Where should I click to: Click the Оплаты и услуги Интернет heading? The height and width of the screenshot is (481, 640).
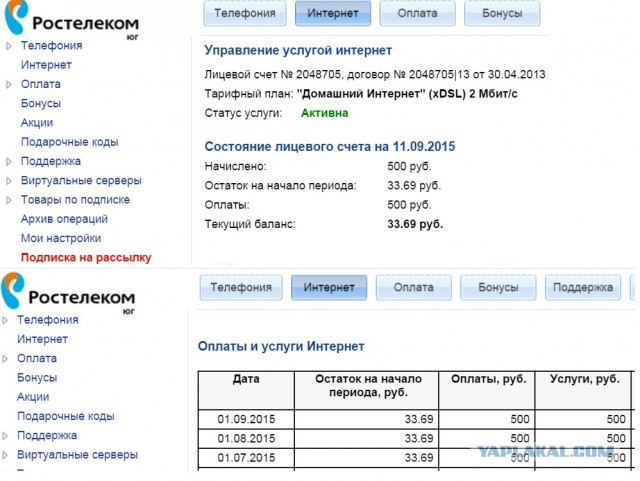click(x=281, y=347)
